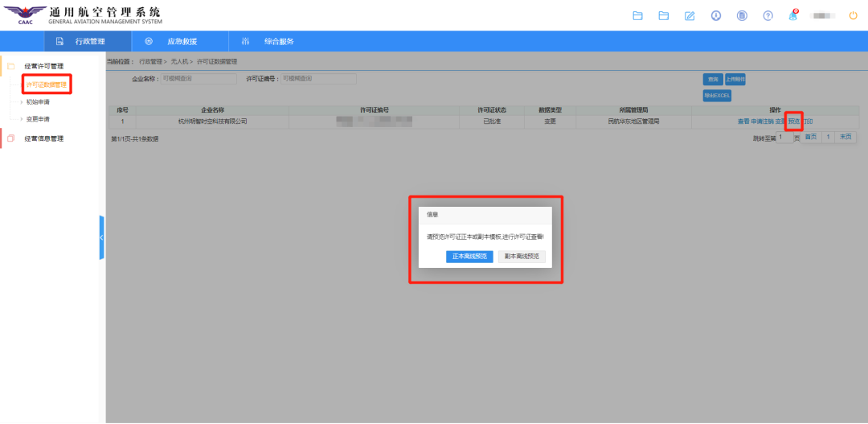Go to the 末页 pagination button
This screenshot has height=424, width=868.
click(845, 138)
